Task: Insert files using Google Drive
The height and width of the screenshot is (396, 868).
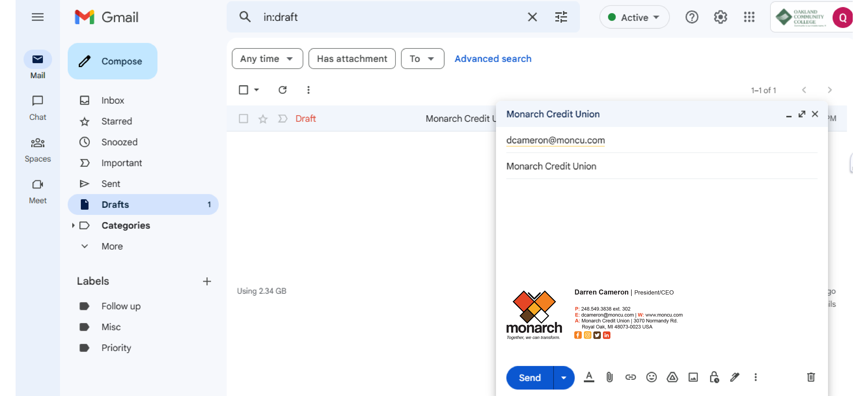Action: pyautogui.click(x=672, y=377)
